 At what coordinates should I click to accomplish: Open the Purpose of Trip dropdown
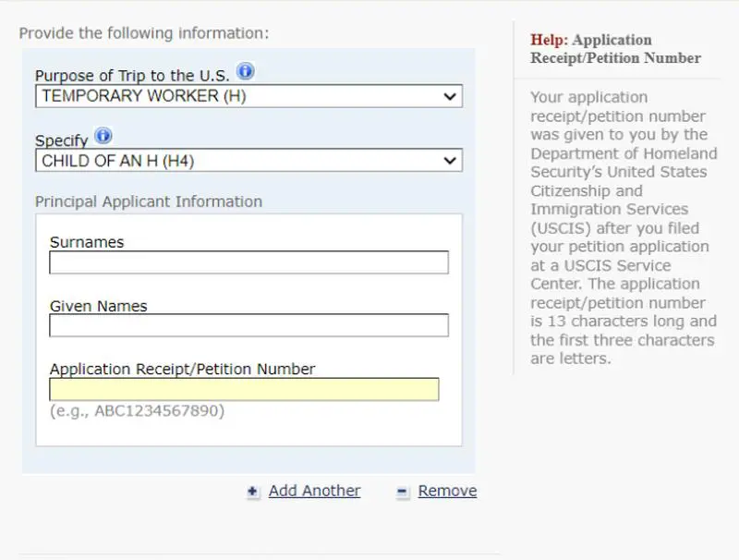[249, 96]
